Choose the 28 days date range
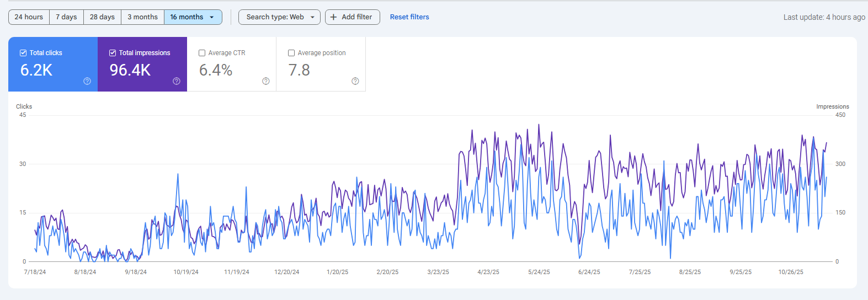 [102, 17]
